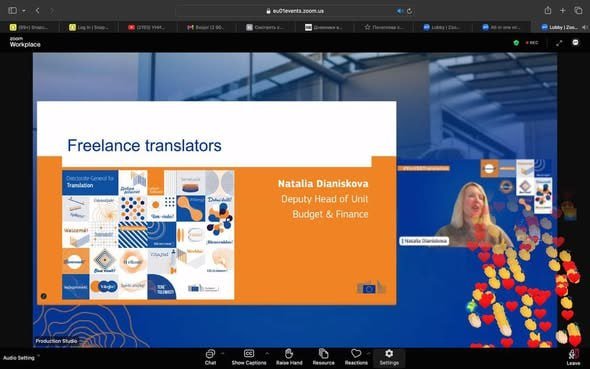The width and height of the screenshot is (590, 369).
Task: Open the Chat panel
Action: point(210,357)
